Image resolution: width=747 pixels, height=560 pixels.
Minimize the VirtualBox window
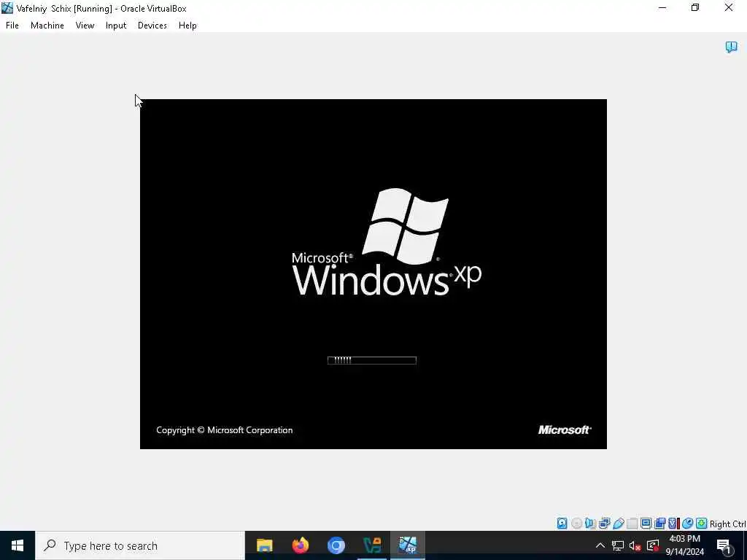tap(662, 8)
